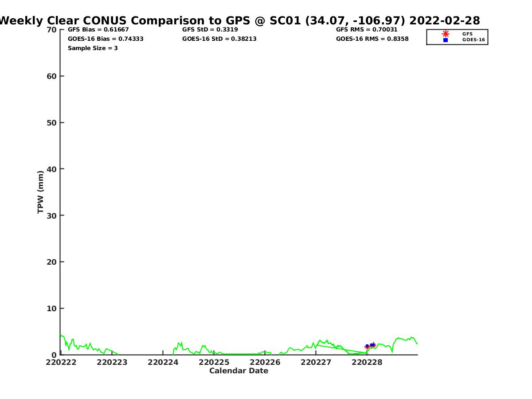532x399 pixels.
Task: Click the red GFS asterisk legend marker
Action: point(446,34)
